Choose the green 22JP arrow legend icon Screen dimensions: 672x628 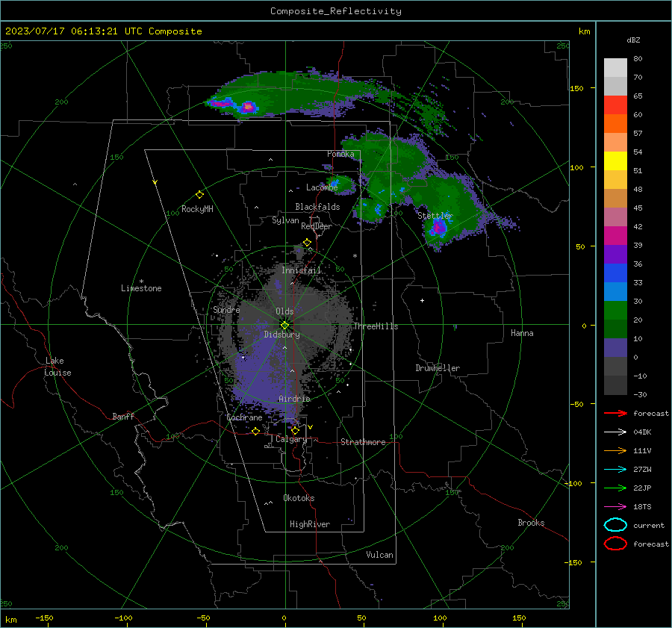615,488
